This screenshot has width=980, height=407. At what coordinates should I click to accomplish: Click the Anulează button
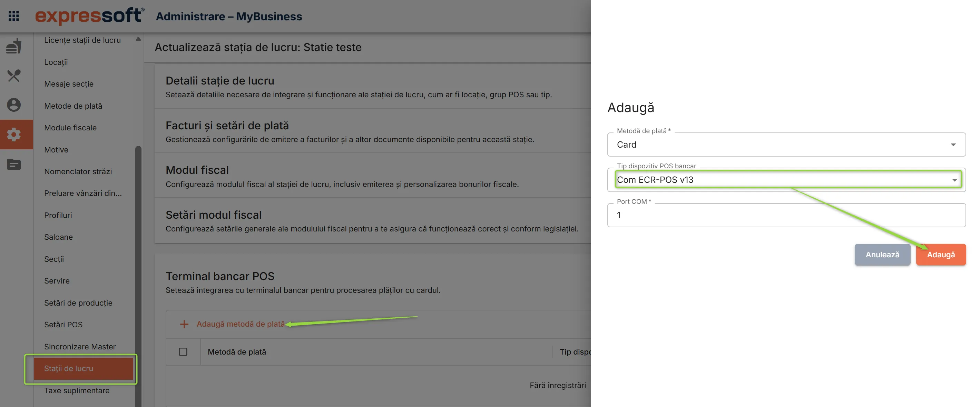click(x=882, y=255)
